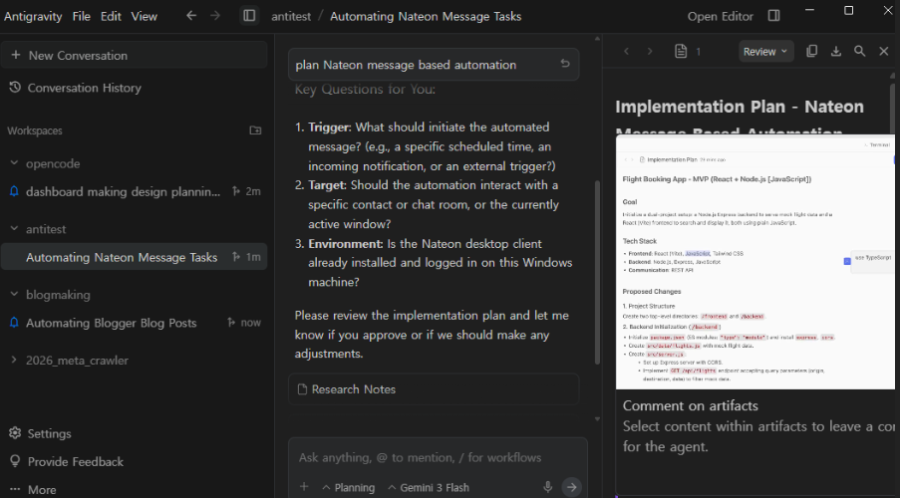Open dashboard making design planning conversation

click(x=122, y=192)
